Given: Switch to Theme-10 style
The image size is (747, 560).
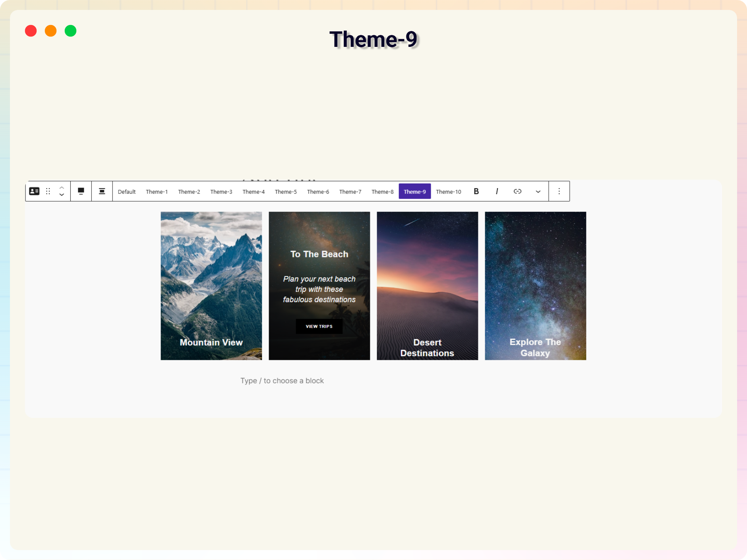Looking at the screenshot, I should (448, 192).
